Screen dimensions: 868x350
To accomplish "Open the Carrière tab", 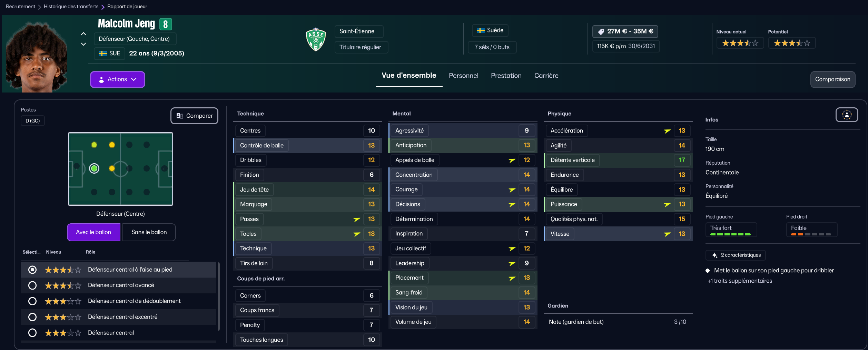I will point(546,76).
